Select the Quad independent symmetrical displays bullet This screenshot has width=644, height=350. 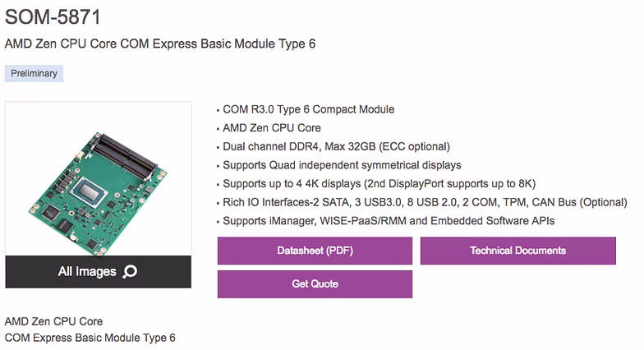click(x=342, y=165)
